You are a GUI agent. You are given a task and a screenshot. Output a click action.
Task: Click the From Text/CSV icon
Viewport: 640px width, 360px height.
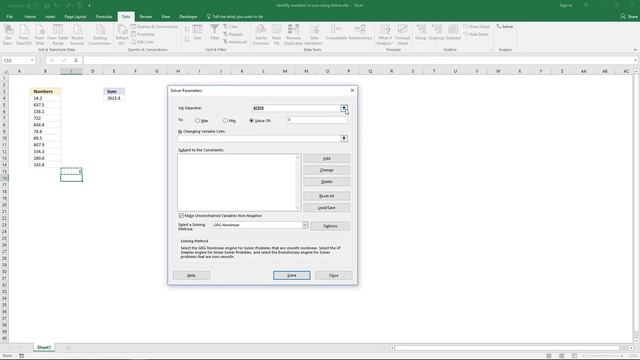click(x=24, y=35)
